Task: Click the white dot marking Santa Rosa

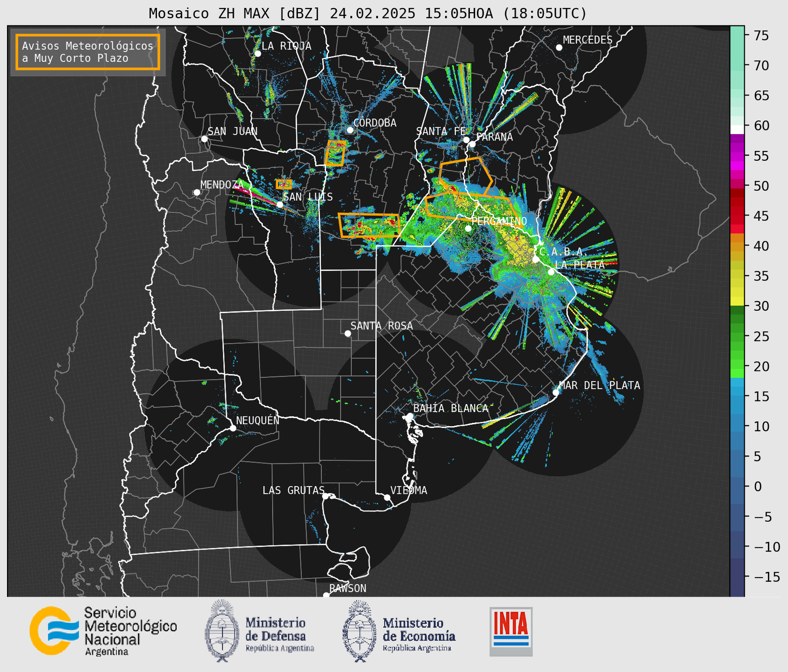Action: pos(348,333)
